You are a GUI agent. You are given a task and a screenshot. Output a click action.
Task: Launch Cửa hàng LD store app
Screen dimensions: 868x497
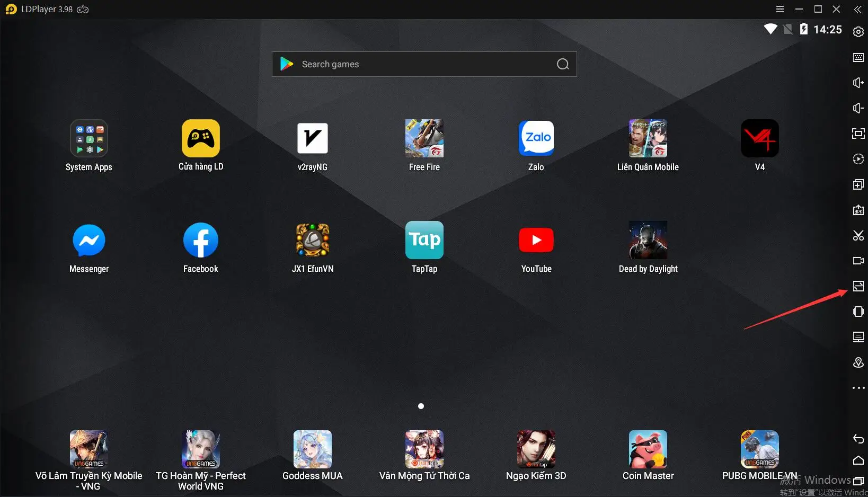pyautogui.click(x=201, y=138)
